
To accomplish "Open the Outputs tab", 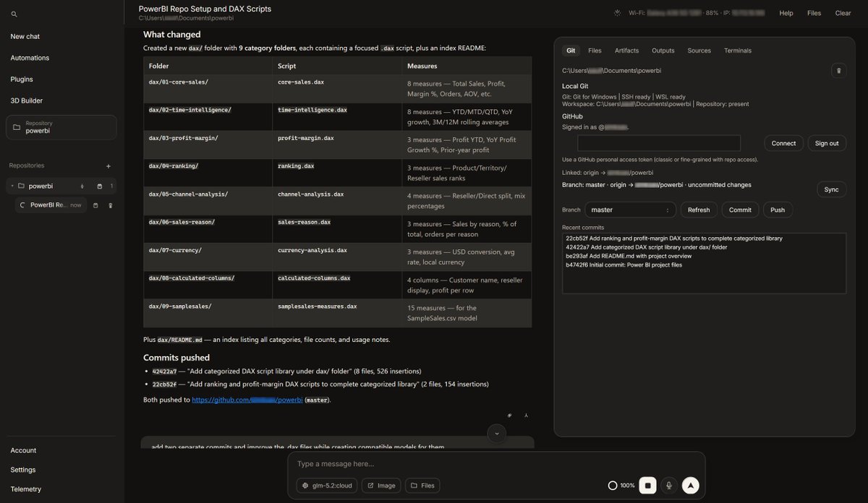I will 663,51.
